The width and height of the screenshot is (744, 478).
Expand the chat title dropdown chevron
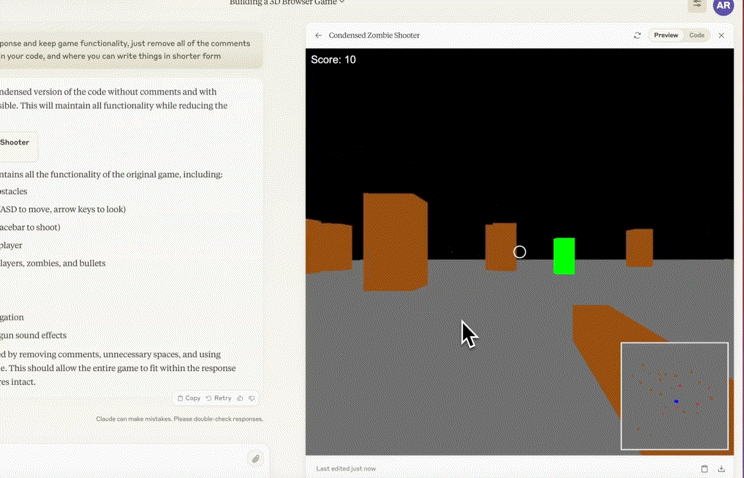(342, 3)
